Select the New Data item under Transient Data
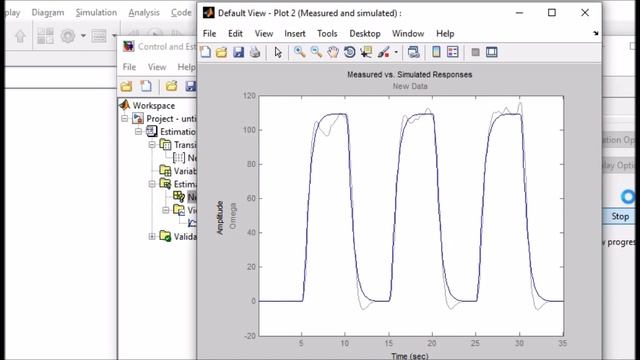Image resolution: width=640 pixels, height=360 pixels. (x=191, y=158)
